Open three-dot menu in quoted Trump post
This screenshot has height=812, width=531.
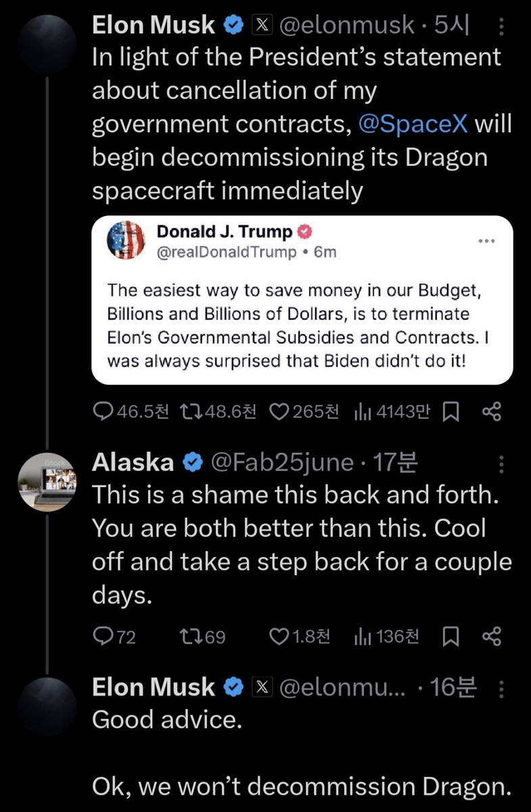(486, 242)
